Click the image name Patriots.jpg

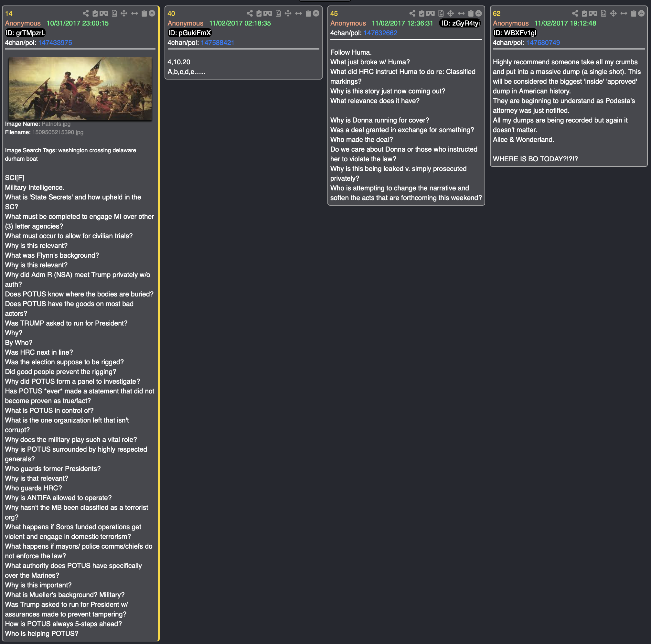coord(56,124)
